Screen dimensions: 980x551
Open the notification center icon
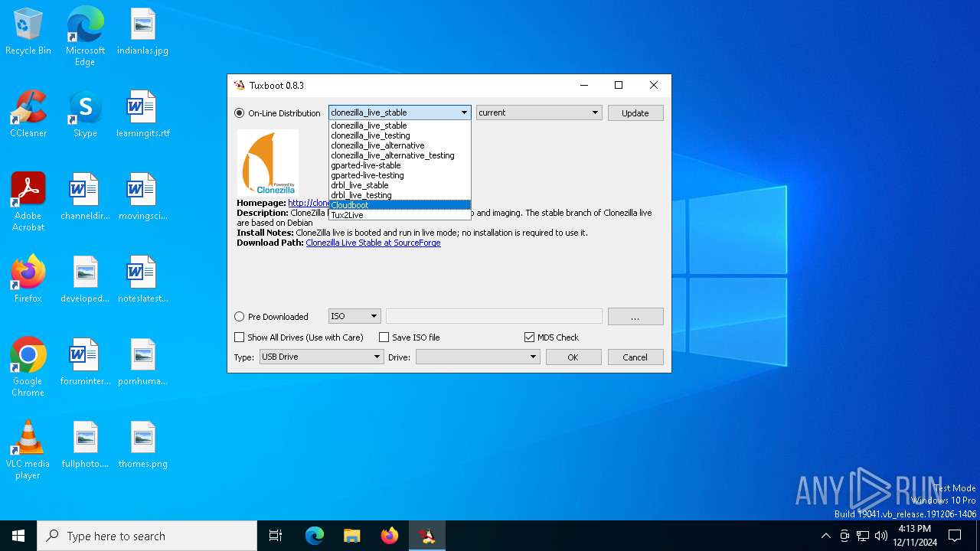pos(955,536)
